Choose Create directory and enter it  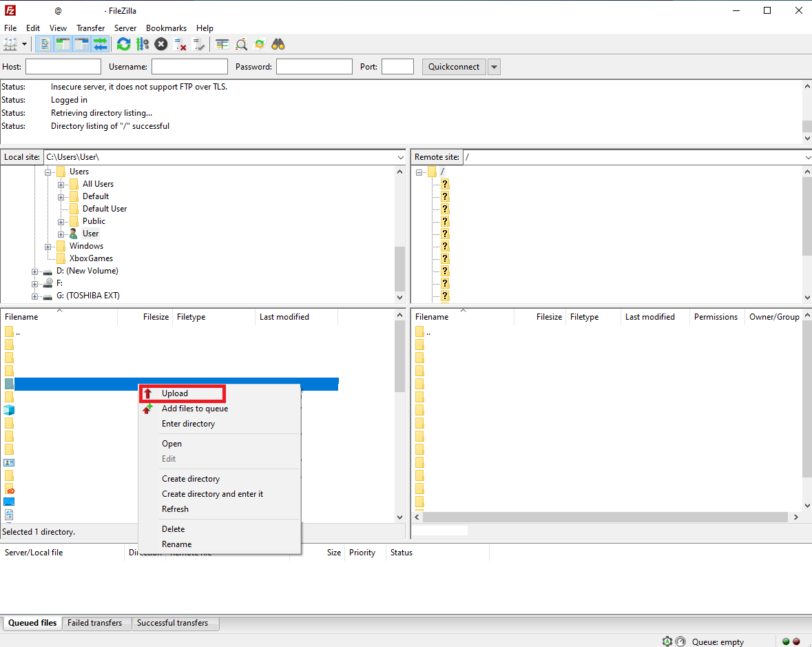tap(220, 494)
